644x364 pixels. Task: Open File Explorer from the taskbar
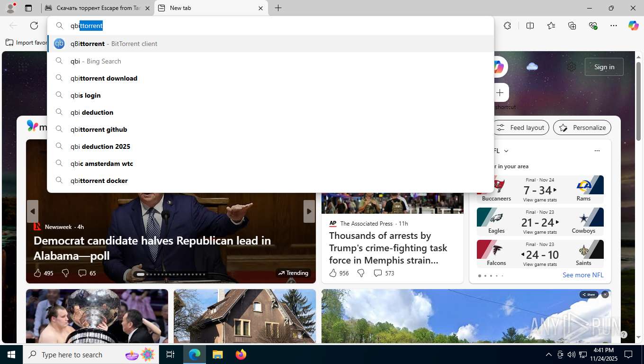[x=217, y=355]
